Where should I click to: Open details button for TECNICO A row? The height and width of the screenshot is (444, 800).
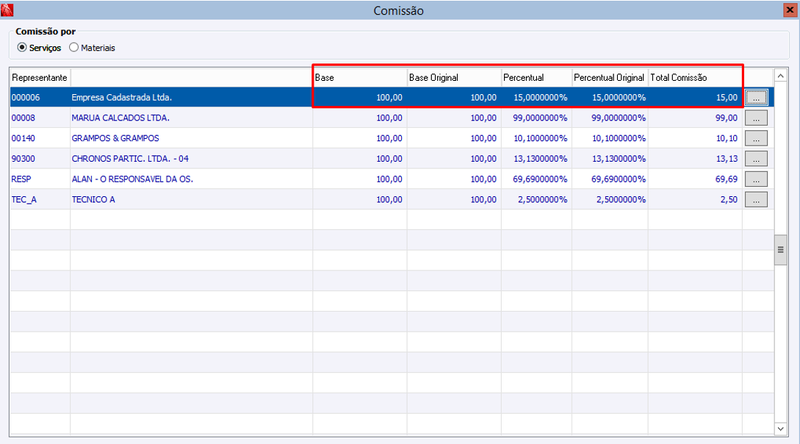tap(756, 200)
